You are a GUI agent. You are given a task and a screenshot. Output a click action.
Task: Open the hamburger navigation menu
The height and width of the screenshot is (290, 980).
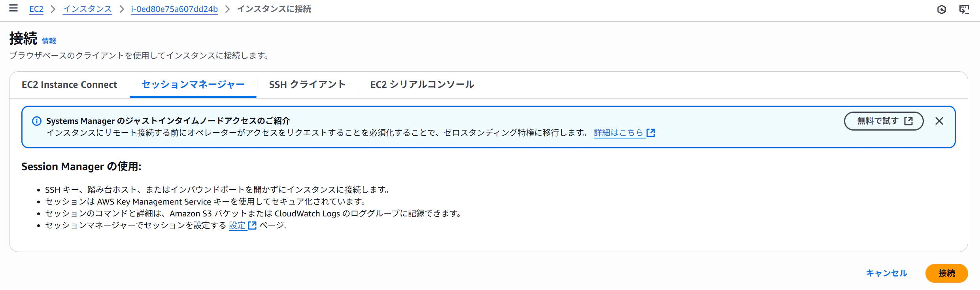click(13, 8)
